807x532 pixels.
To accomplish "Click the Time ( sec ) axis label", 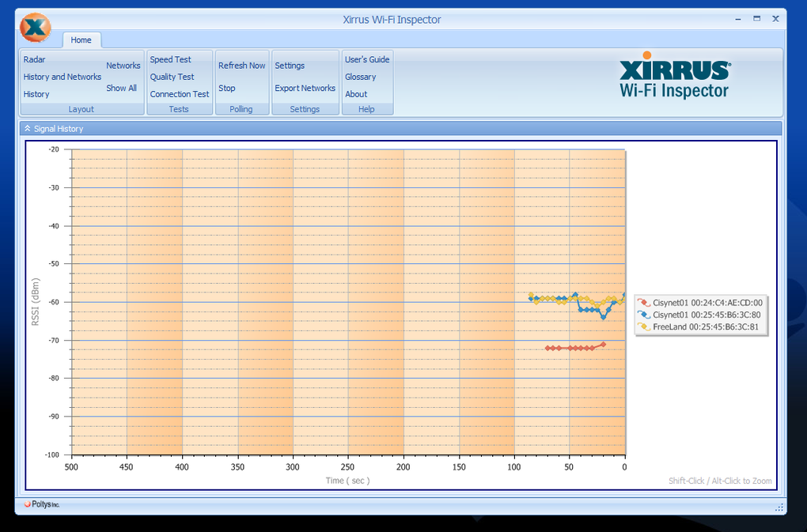I will tap(347, 481).
